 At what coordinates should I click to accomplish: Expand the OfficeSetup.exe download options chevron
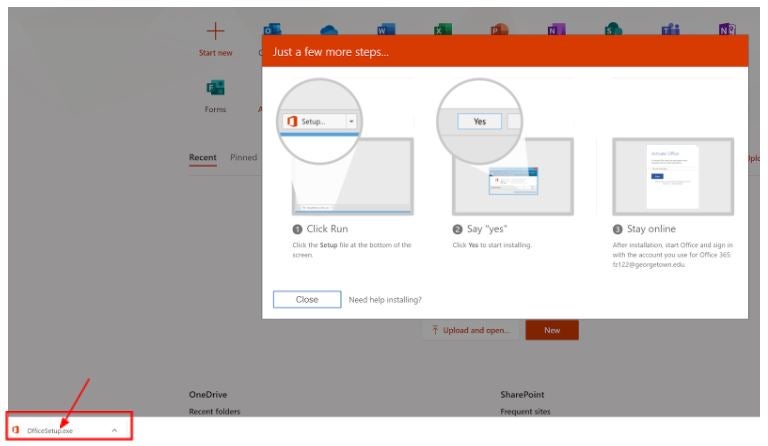pos(114,430)
